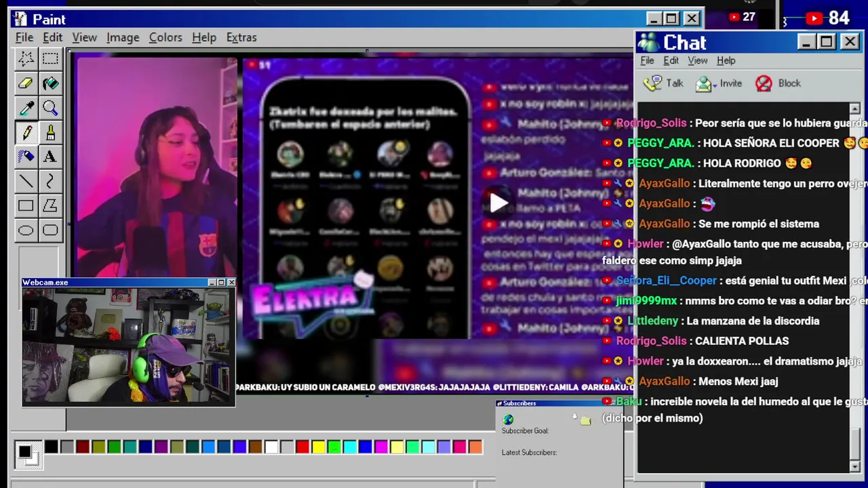Click PEGGY_ARA. message "HOLA RODRIGO"
Viewport: 868px width, 488px height.
(742, 163)
